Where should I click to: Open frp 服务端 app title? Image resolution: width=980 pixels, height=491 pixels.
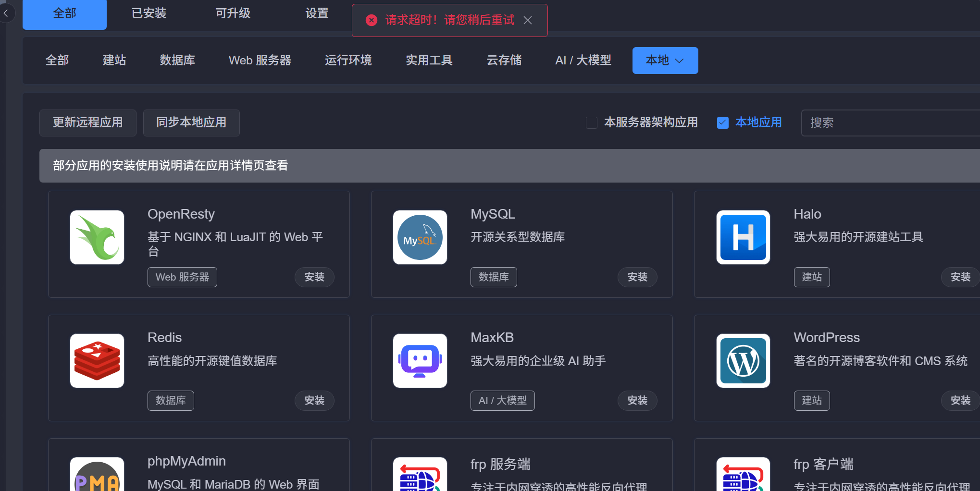point(500,464)
